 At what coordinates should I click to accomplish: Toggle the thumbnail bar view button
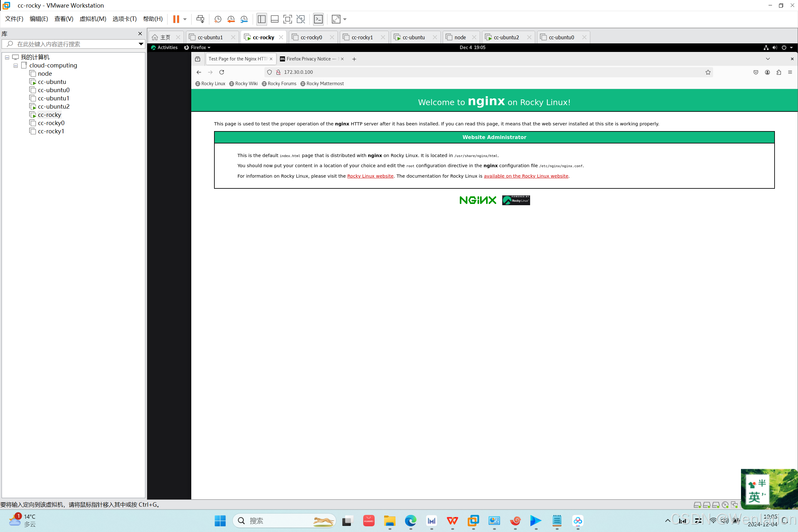(x=275, y=19)
